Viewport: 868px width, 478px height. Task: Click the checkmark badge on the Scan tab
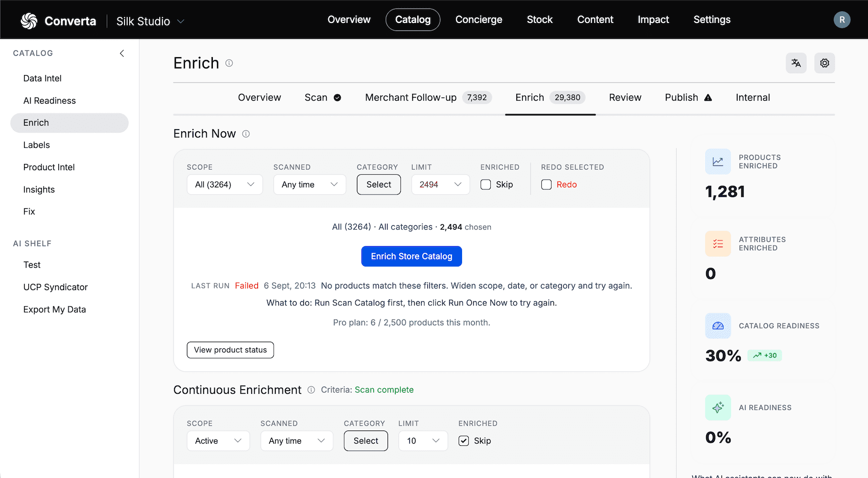point(337,98)
